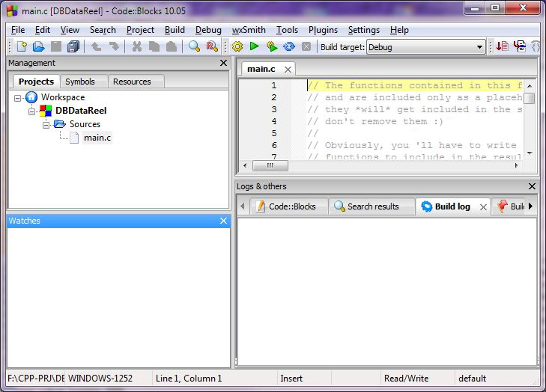
Task: Collapse the Workspace tree node
Action: (17, 98)
